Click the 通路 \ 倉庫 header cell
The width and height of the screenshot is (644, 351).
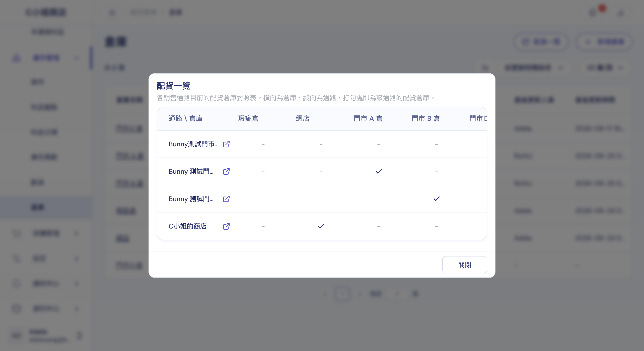tap(186, 119)
